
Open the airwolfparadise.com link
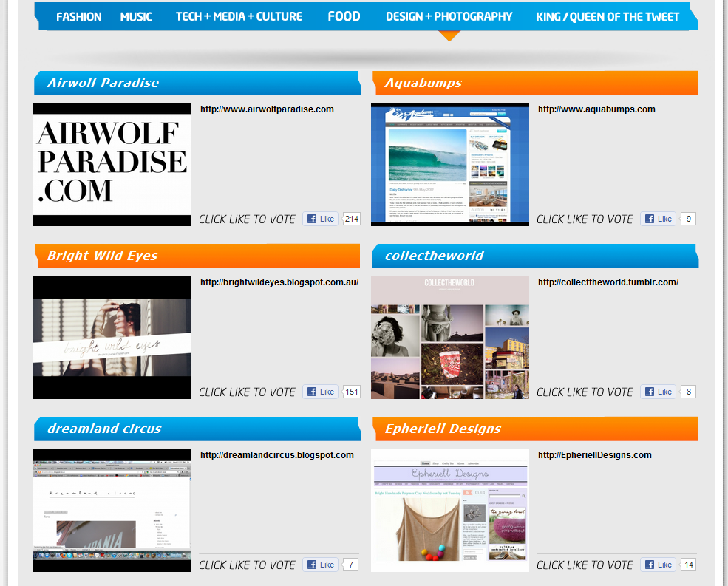[x=267, y=109]
